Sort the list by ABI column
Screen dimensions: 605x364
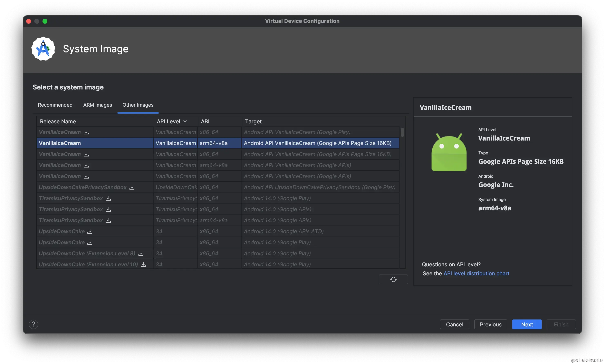(205, 121)
